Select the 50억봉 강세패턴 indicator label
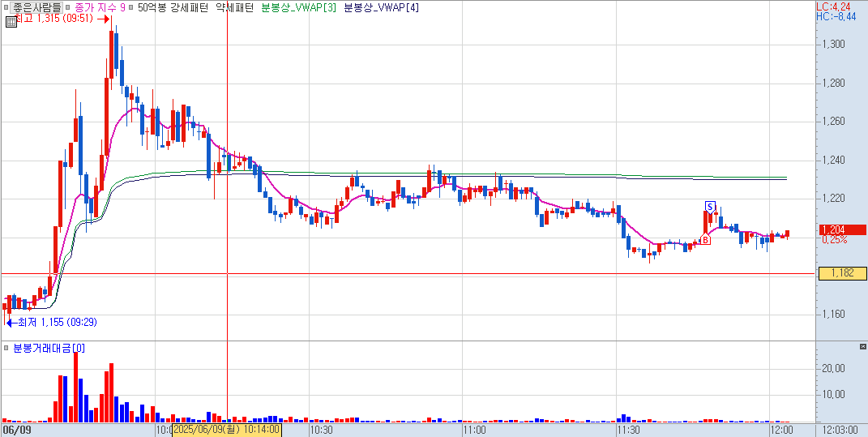The width and height of the screenshot is (868, 437). [x=173, y=8]
